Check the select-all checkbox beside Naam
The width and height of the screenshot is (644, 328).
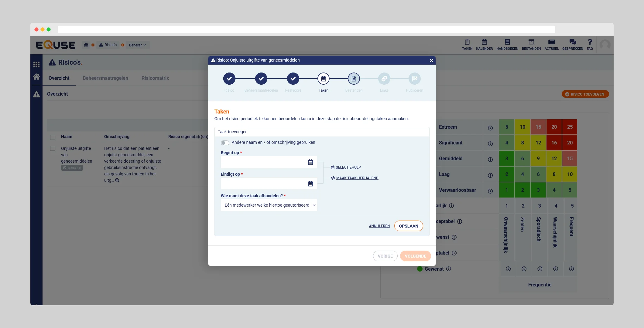53,137
